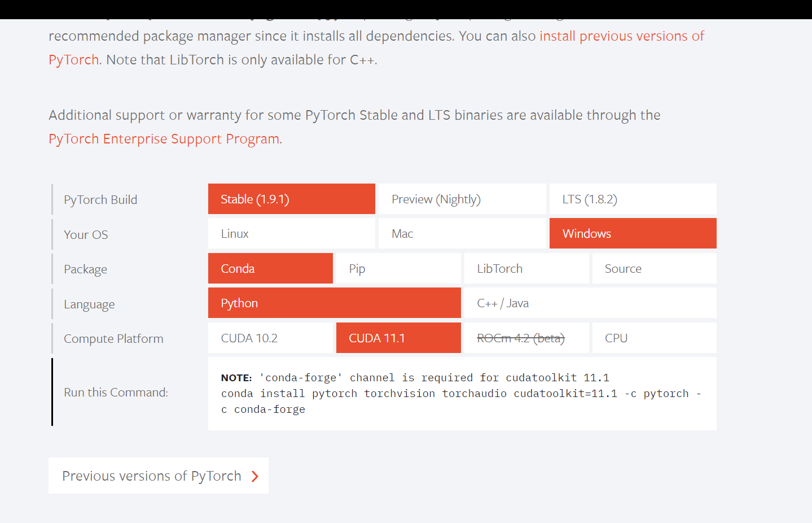Click the 'NOTE:' conda-forge channel line

[x=415, y=377]
